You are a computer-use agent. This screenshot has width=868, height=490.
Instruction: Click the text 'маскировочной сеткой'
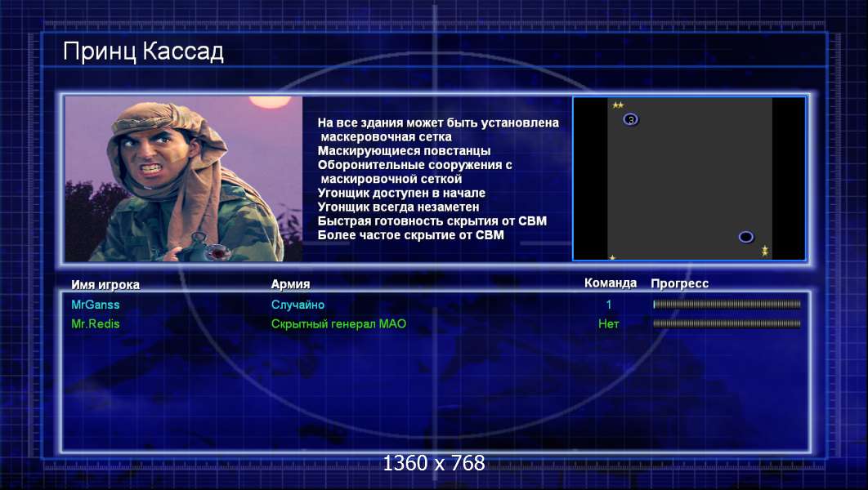point(391,179)
